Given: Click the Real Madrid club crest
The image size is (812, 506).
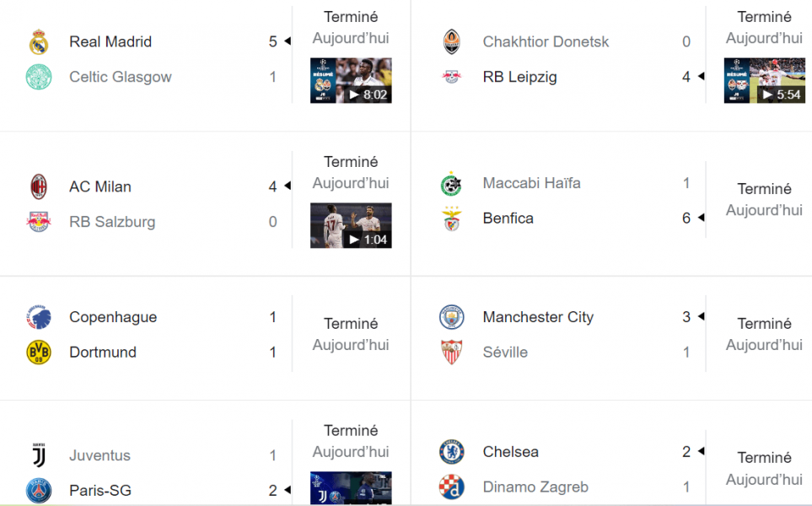Looking at the screenshot, I should point(39,42).
